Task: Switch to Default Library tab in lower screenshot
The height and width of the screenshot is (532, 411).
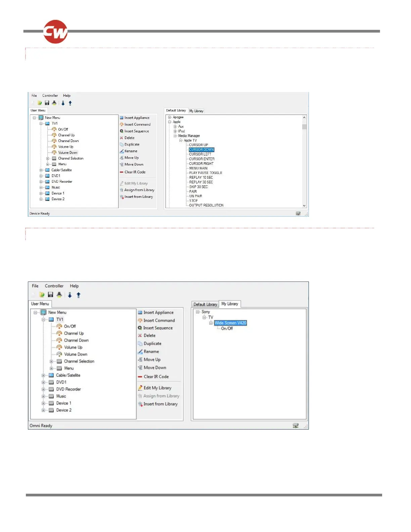Action: point(205,304)
